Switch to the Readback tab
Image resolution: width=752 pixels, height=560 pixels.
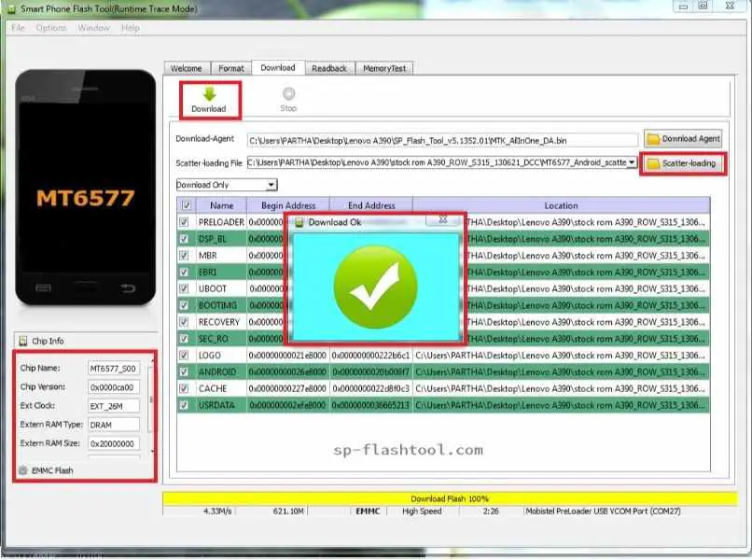click(329, 69)
